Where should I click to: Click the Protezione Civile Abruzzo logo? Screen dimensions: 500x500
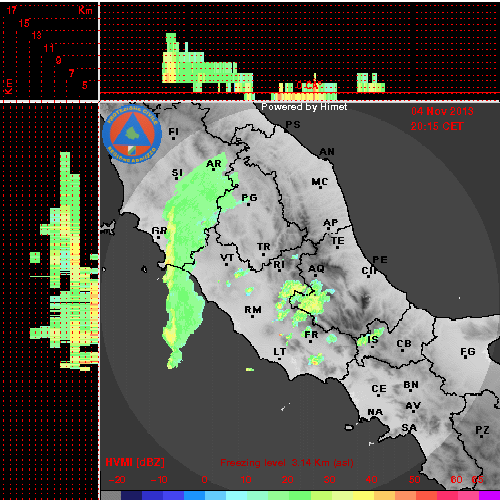(x=132, y=135)
